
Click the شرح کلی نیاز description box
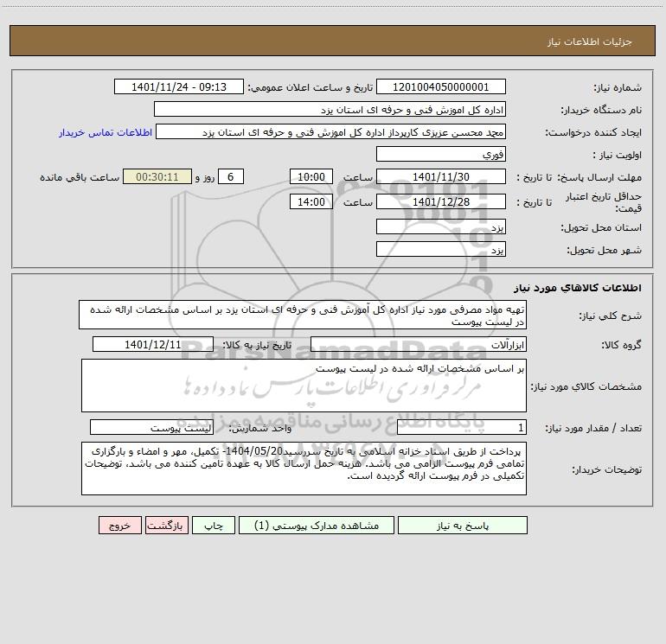[303, 315]
